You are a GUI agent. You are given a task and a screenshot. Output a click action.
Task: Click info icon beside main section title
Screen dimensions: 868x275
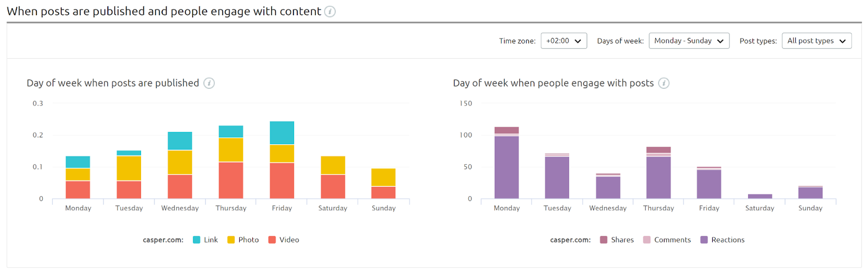[330, 11]
